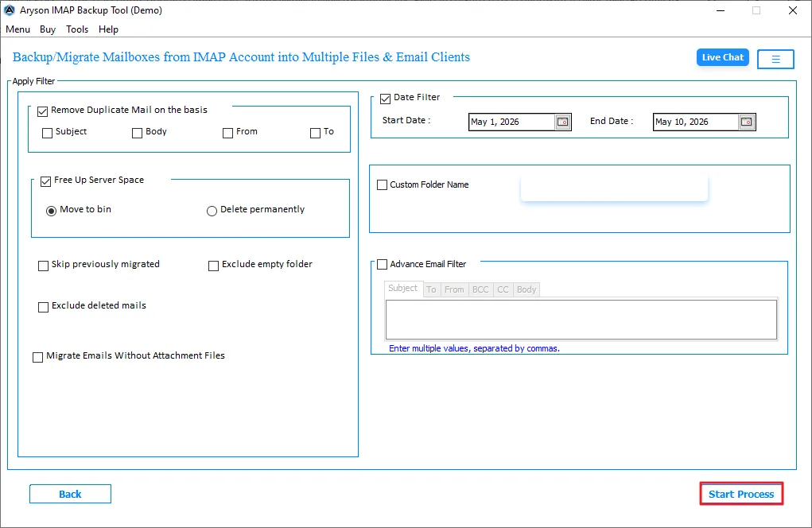Screen dimensions: 812x528
Task: Click End Date field showing May 10, 2026
Action: (695, 122)
